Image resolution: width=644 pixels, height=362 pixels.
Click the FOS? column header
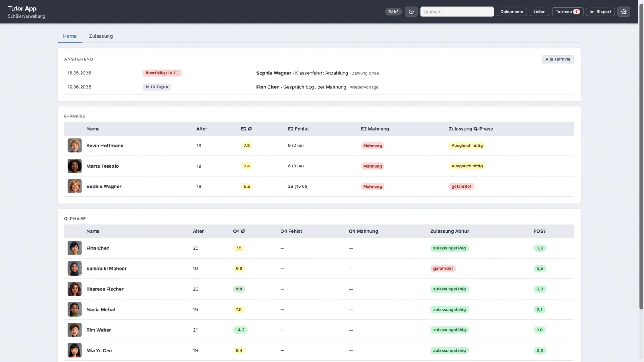540,231
